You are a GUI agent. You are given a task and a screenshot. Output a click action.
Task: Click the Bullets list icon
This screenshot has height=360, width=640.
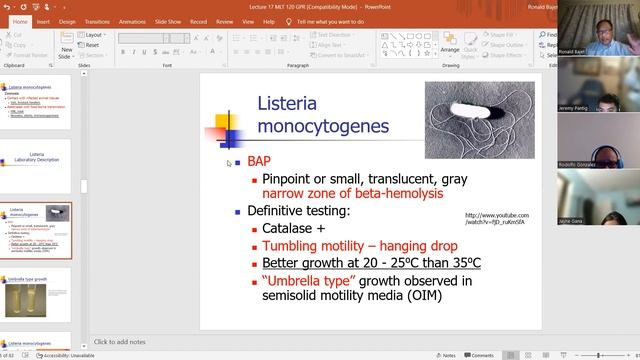[x=236, y=38]
